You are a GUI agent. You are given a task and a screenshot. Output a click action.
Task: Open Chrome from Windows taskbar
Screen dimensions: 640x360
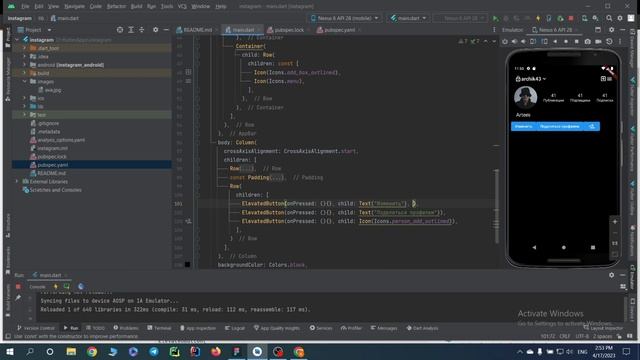click(92, 351)
